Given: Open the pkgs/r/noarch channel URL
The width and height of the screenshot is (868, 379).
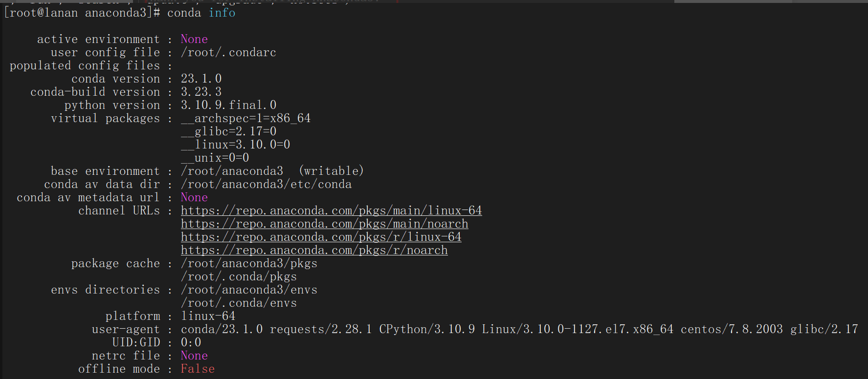Looking at the screenshot, I should click(314, 250).
